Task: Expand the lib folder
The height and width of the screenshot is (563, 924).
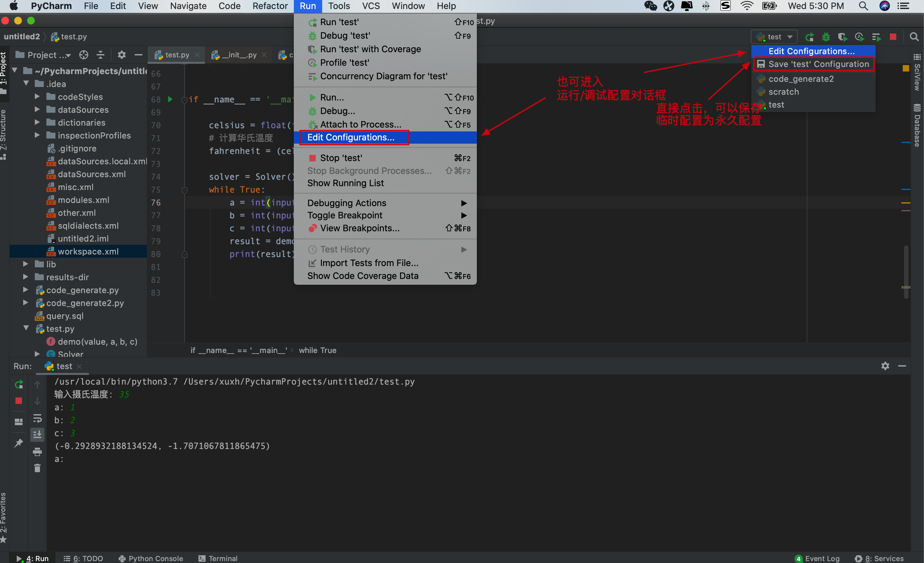Action: pos(25,264)
